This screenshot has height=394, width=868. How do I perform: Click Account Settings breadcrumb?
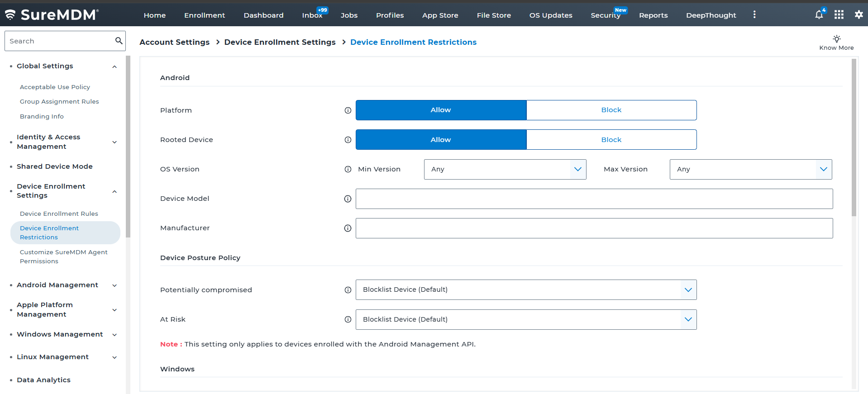[174, 42]
